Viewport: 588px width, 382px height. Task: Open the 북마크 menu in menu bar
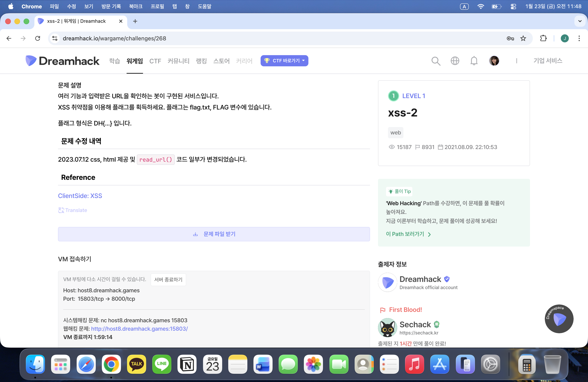[x=136, y=6]
